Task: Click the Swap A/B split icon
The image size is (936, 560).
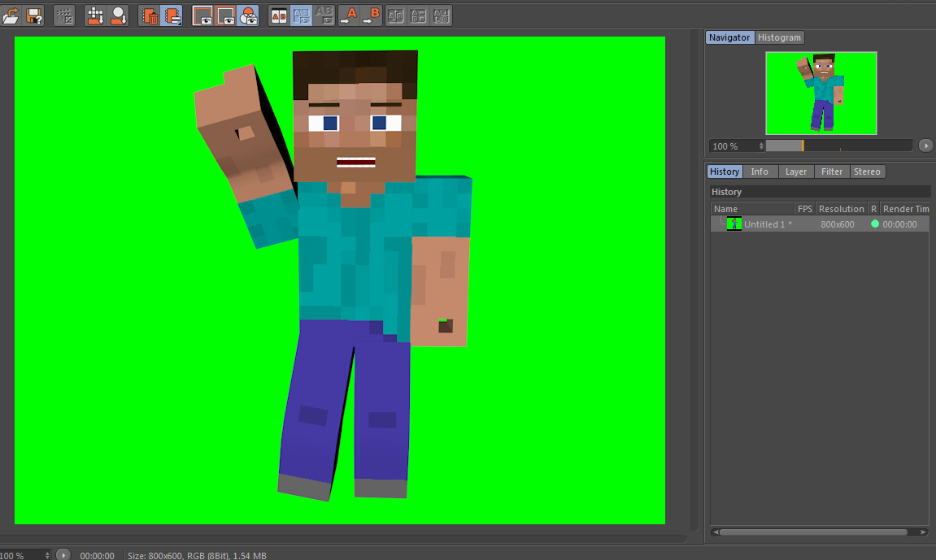Action: [395, 15]
